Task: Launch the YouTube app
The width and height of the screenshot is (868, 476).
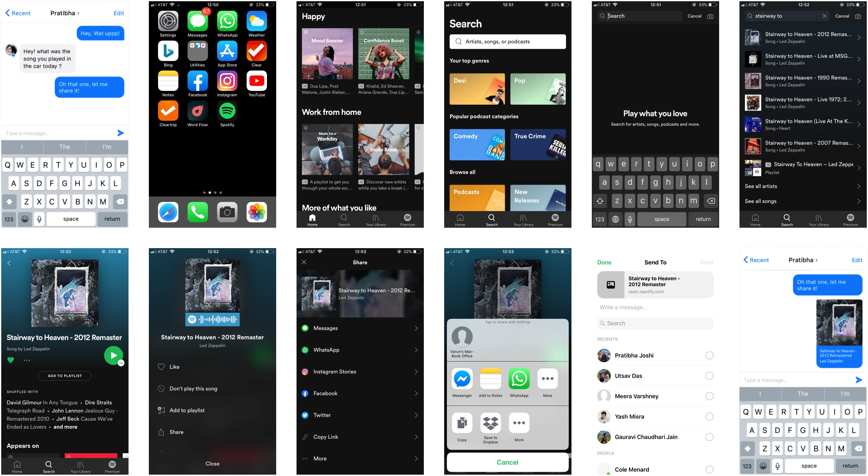Action: (x=257, y=81)
